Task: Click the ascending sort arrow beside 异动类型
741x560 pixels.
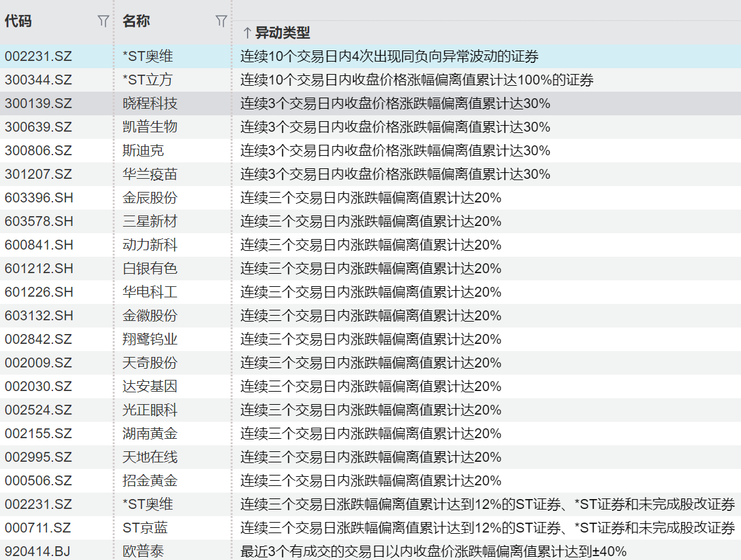Action: pyautogui.click(x=247, y=33)
